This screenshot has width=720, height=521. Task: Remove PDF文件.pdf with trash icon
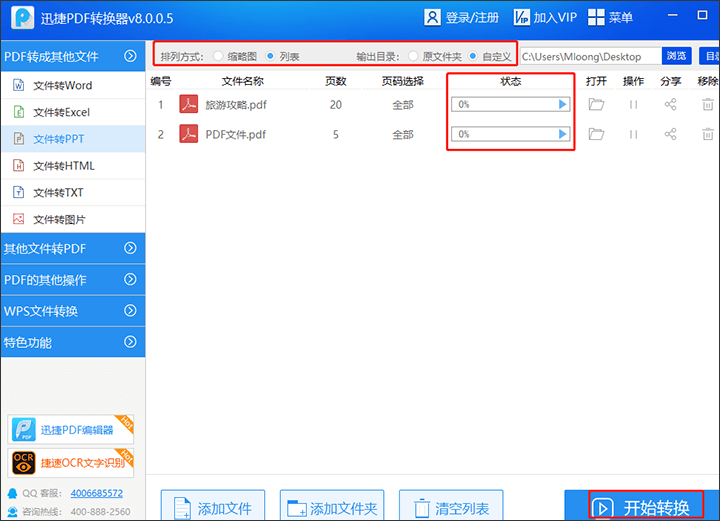708,134
